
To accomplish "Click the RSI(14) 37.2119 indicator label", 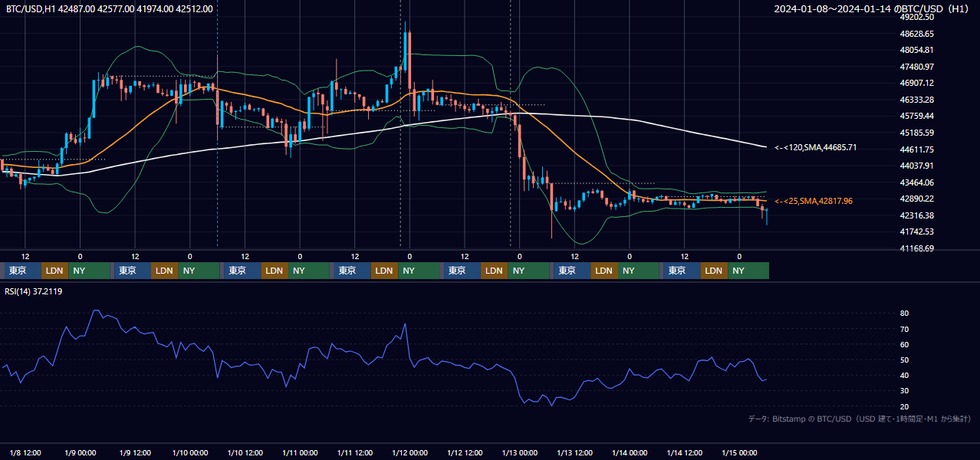I will point(34,291).
